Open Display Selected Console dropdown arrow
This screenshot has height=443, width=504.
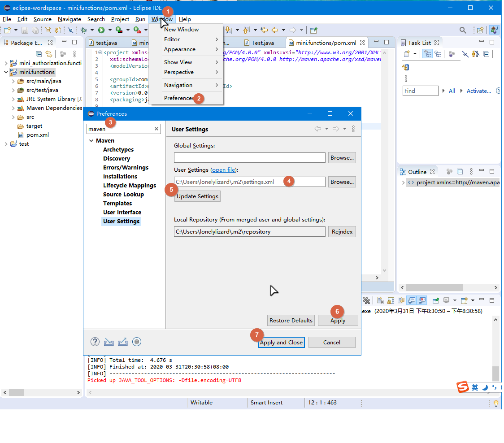(x=455, y=300)
